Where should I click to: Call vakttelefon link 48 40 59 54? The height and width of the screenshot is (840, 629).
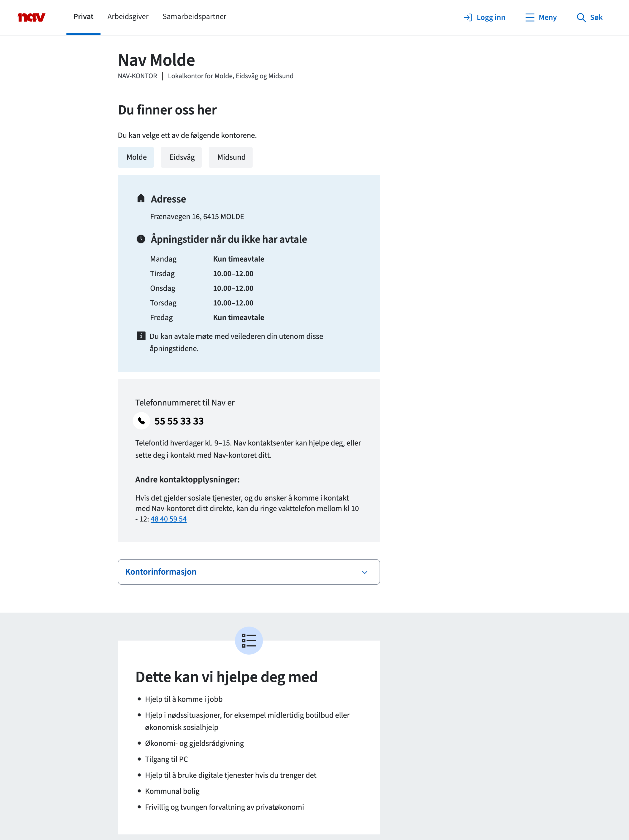tap(169, 519)
